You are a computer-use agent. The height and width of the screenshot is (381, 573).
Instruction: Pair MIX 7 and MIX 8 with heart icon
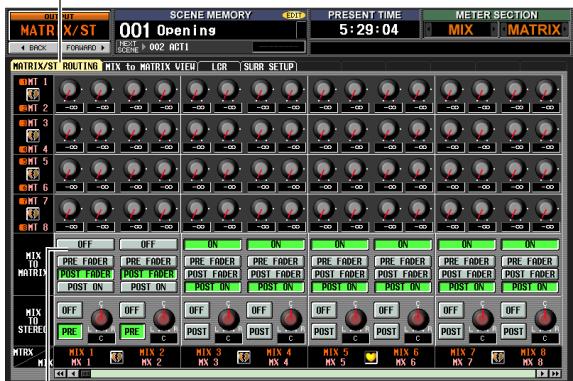(x=497, y=357)
